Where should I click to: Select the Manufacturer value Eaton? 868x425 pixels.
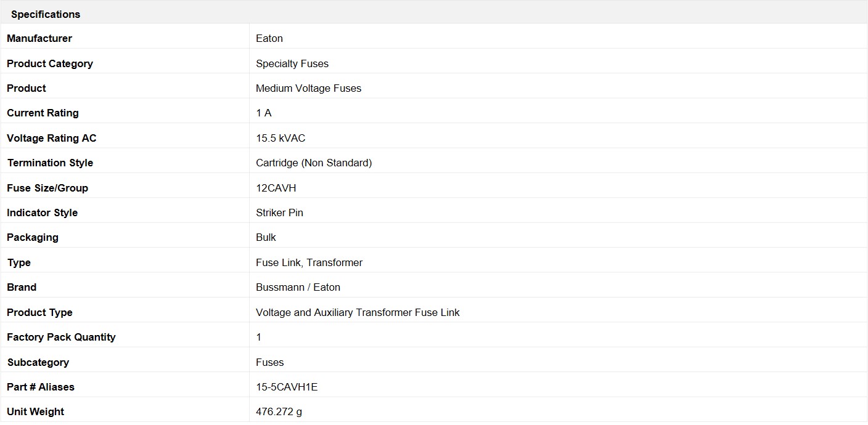269,38
